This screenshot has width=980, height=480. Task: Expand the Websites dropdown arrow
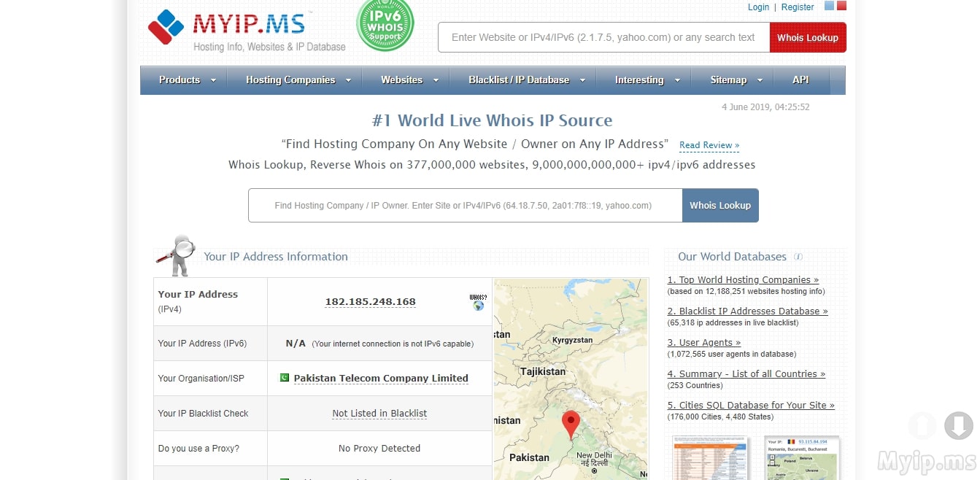[436, 81]
